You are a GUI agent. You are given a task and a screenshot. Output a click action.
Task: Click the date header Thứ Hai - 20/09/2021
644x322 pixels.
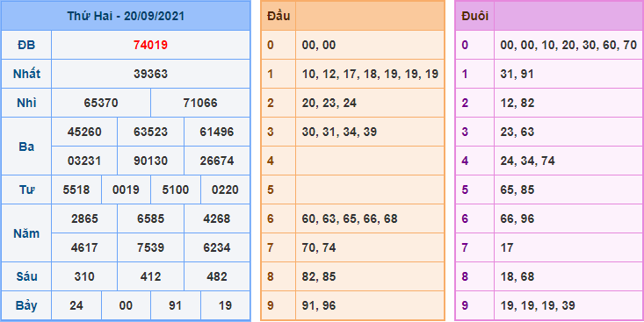point(126,16)
